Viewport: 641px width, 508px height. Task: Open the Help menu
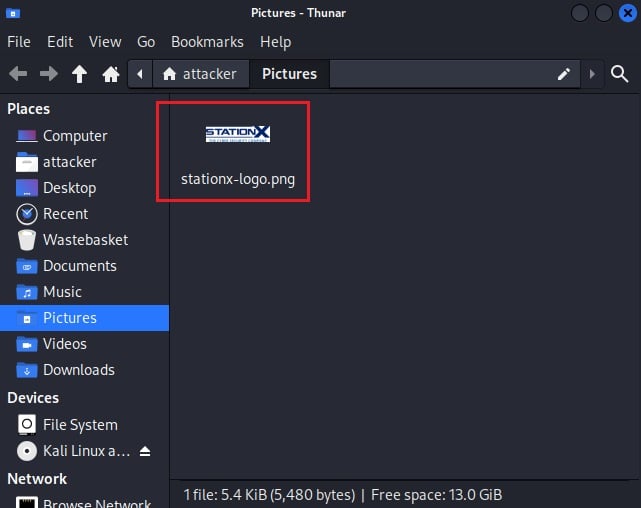(276, 42)
